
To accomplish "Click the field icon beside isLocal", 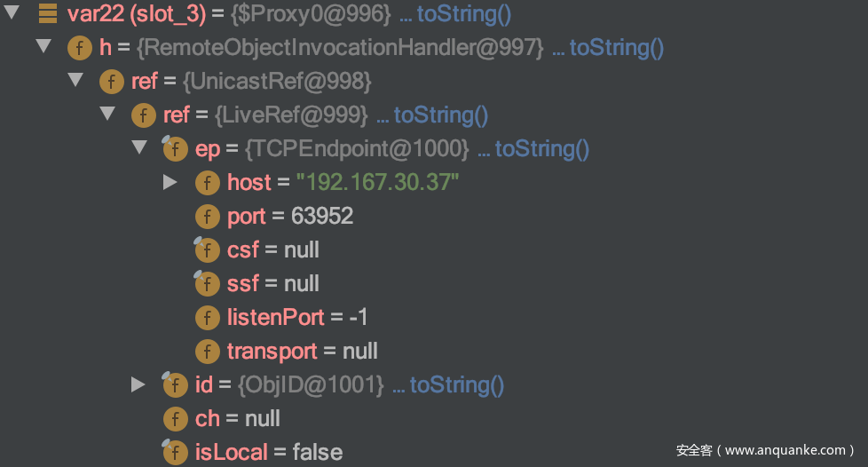I will [x=175, y=452].
